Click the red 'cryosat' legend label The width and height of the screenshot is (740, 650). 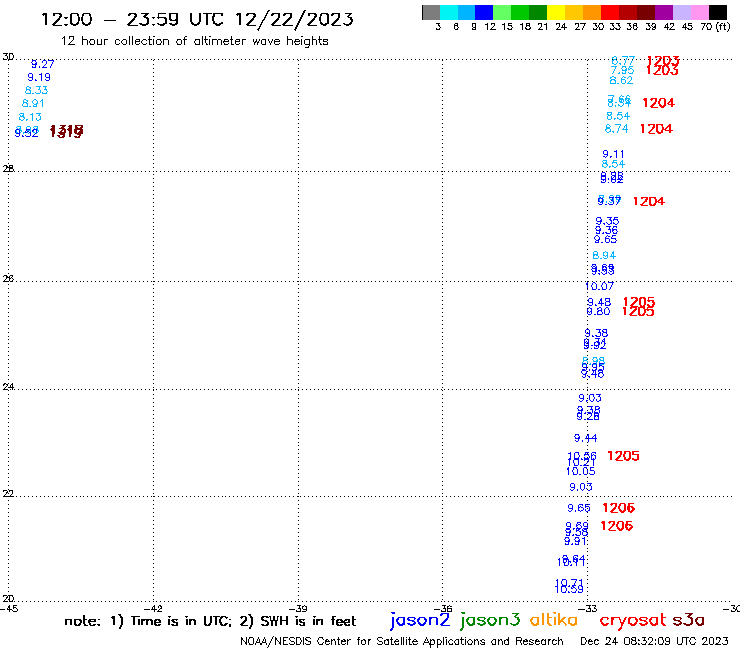(x=633, y=620)
